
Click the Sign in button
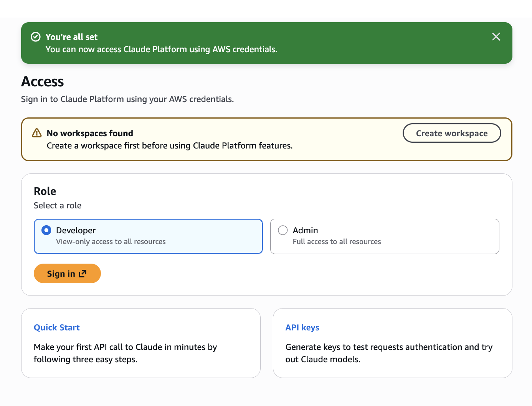click(67, 274)
